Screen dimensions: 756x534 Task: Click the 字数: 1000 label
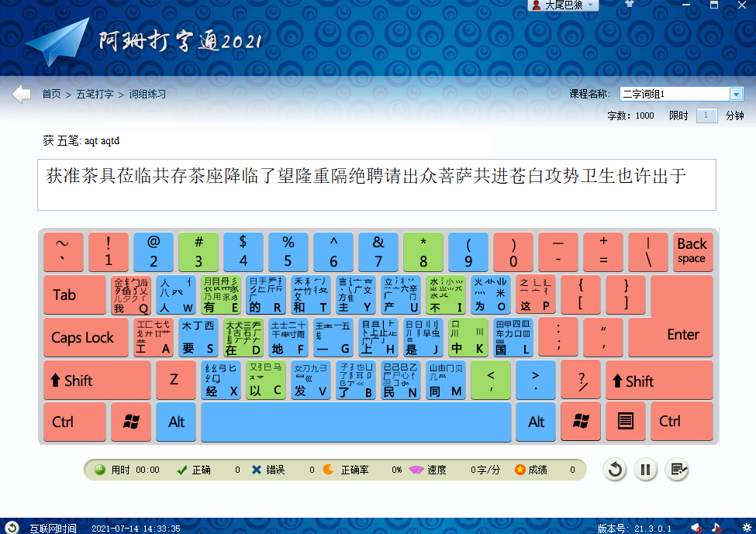(x=630, y=115)
